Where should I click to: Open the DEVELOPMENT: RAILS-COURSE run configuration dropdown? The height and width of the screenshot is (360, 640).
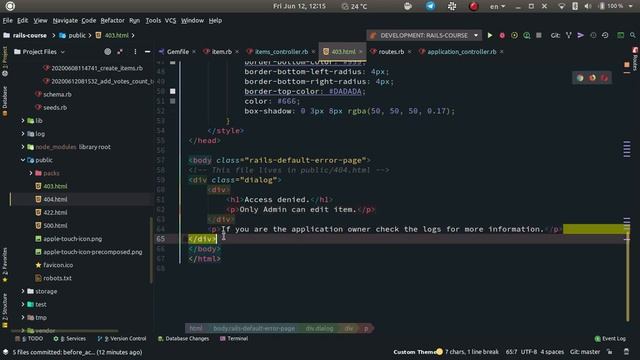(x=424, y=36)
